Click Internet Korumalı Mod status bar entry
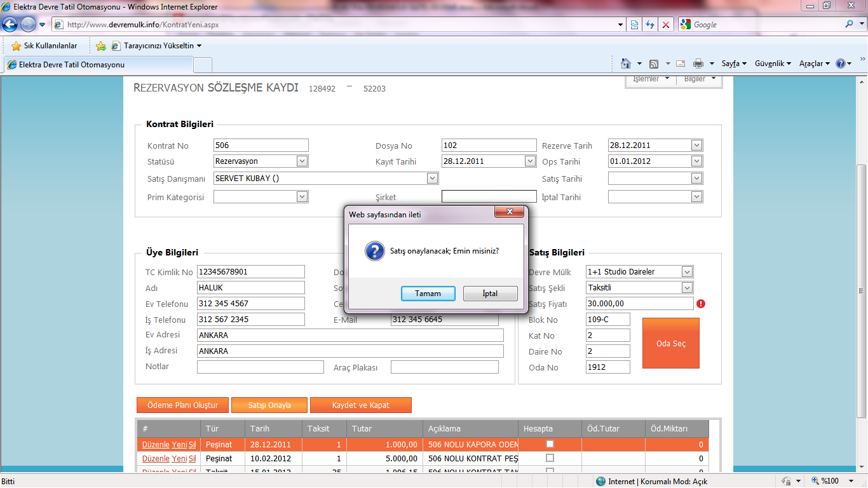This screenshot has width=868, height=488. click(651, 481)
